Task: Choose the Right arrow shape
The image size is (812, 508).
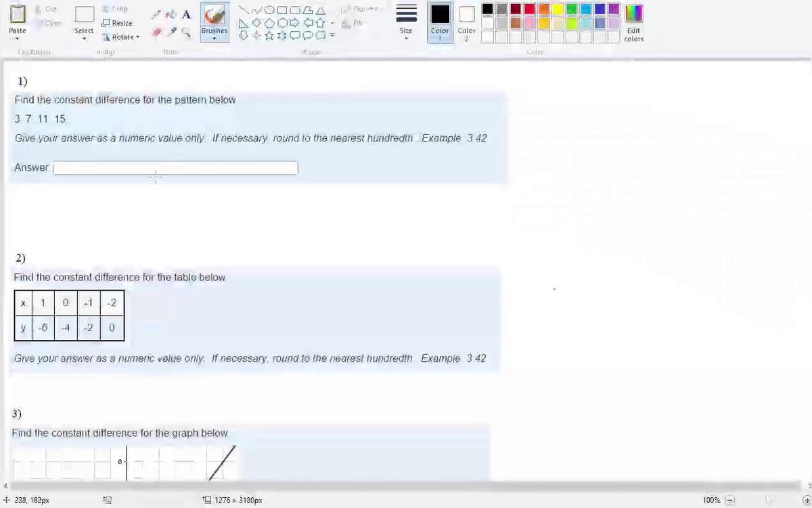Action: click(295, 23)
